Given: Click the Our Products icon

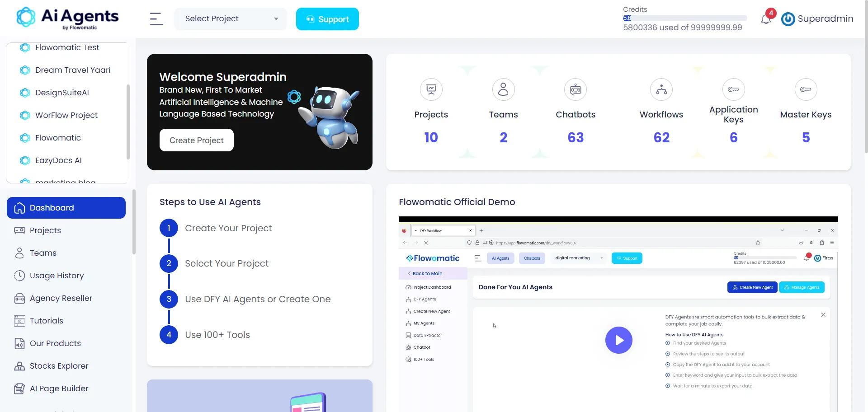Looking at the screenshot, I should click(19, 343).
